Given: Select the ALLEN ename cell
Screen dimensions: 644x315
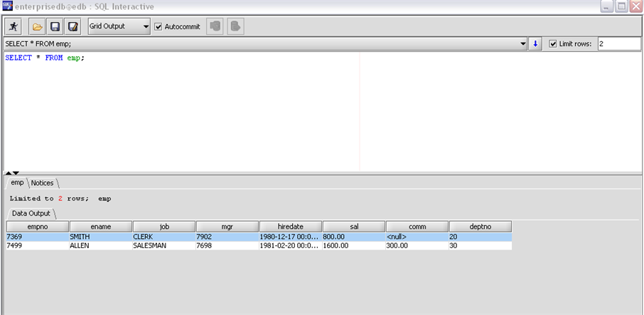Looking at the screenshot, I should click(101, 245).
